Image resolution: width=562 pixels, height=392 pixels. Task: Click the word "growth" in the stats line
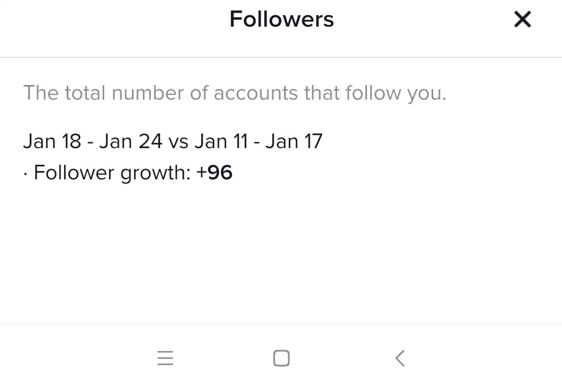click(152, 174)
